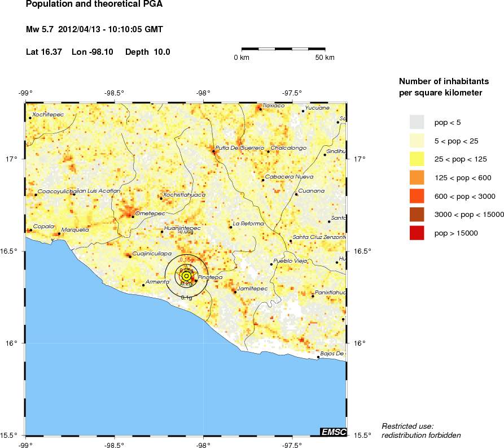Click the 0.1g PGA contour label

tap(186, 297)
